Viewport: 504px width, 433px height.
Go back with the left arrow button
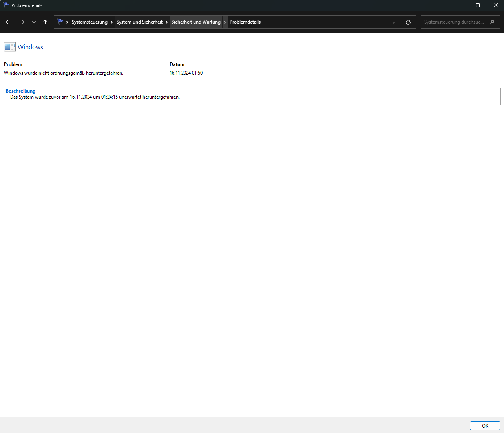click(8, 22)
